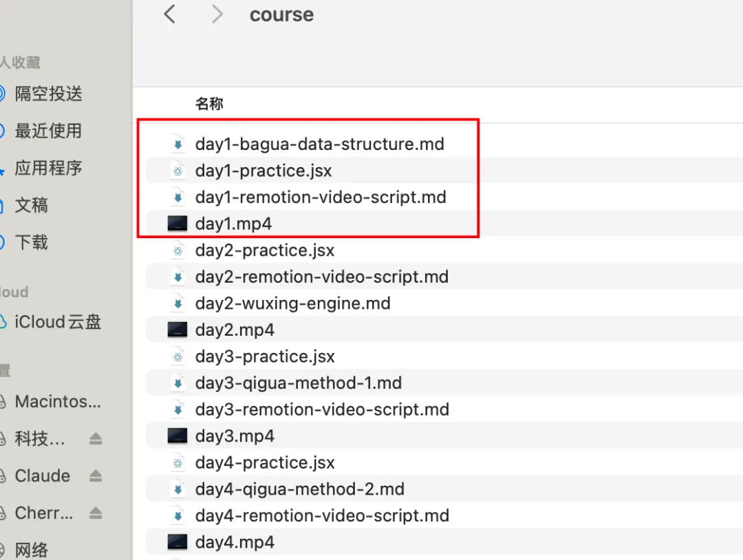Go to 应用程序 folder in sidebar

coord(48,168)
